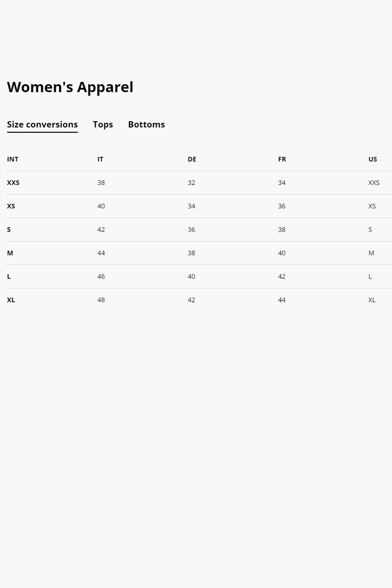Click the US column header
Viewport: 392px width, 588px height.
pyautogui.click(x=373, y=159)
